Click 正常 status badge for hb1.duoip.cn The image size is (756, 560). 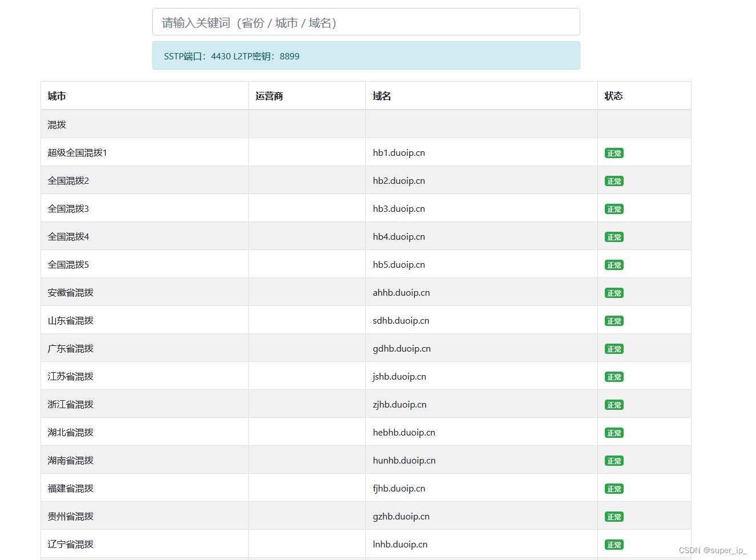(x=614, y=153)
